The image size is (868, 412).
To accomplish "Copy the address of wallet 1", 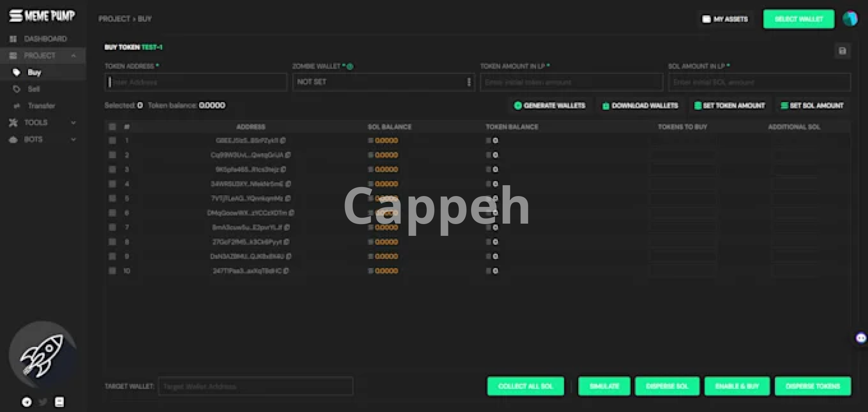I will (x=283, y=140).
